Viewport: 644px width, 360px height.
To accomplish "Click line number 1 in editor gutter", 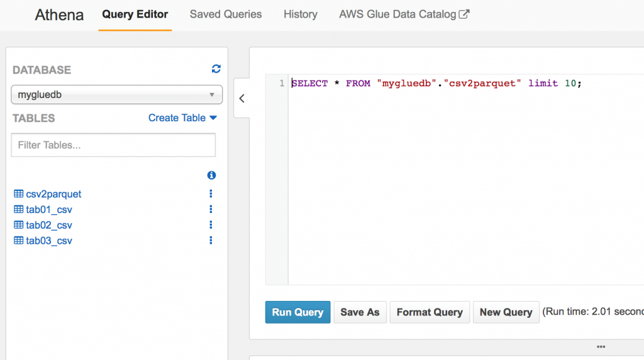I will point(282,84).
